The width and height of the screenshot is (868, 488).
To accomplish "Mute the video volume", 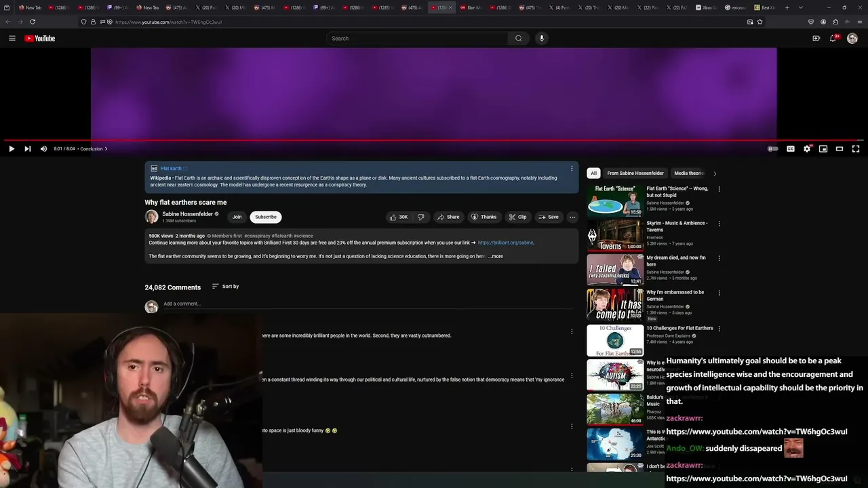I will point(44,148).
